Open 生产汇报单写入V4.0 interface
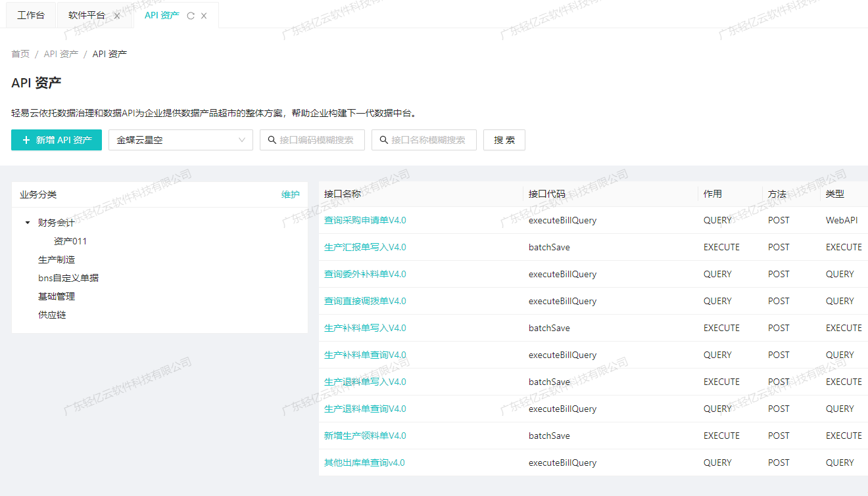 365,247
